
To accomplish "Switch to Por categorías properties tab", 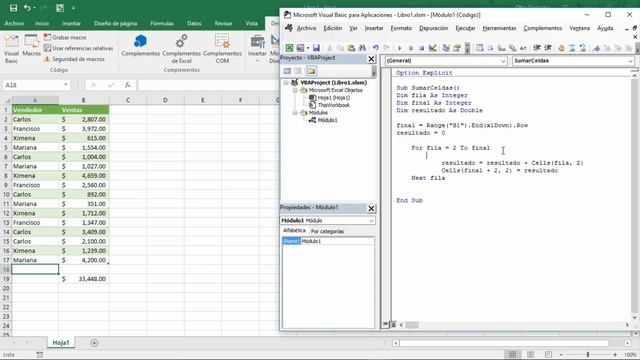I will [x=327, y=231].
